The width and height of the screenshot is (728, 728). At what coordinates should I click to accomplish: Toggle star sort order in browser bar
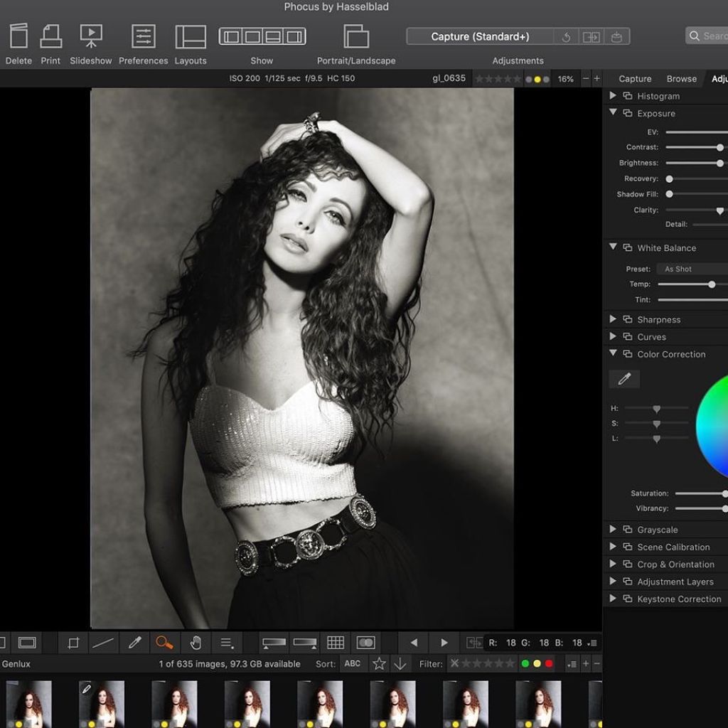tap(380, 664)
